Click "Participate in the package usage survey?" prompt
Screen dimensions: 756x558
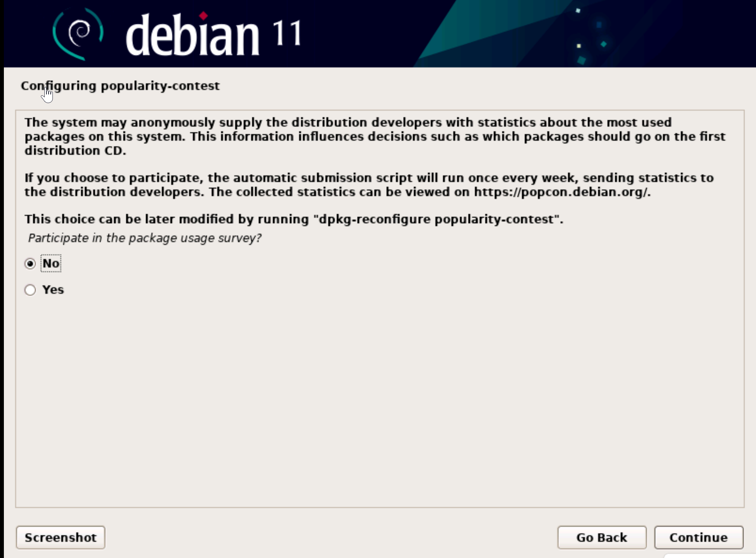144,238
